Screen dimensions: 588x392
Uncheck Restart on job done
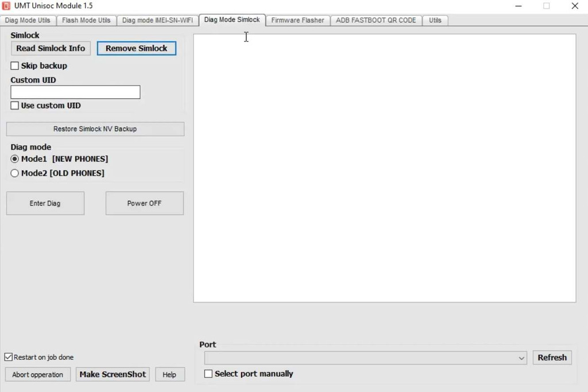point(8,357)
